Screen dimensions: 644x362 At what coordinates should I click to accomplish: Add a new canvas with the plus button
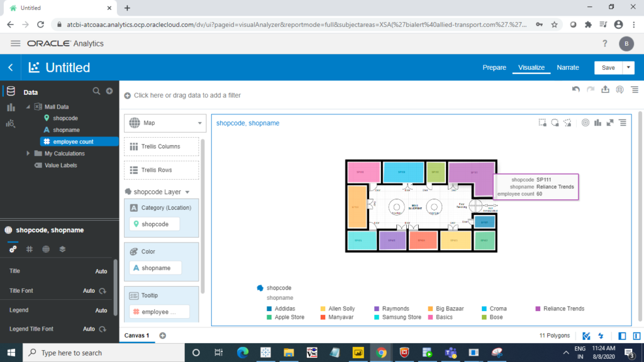coord(162,336)
